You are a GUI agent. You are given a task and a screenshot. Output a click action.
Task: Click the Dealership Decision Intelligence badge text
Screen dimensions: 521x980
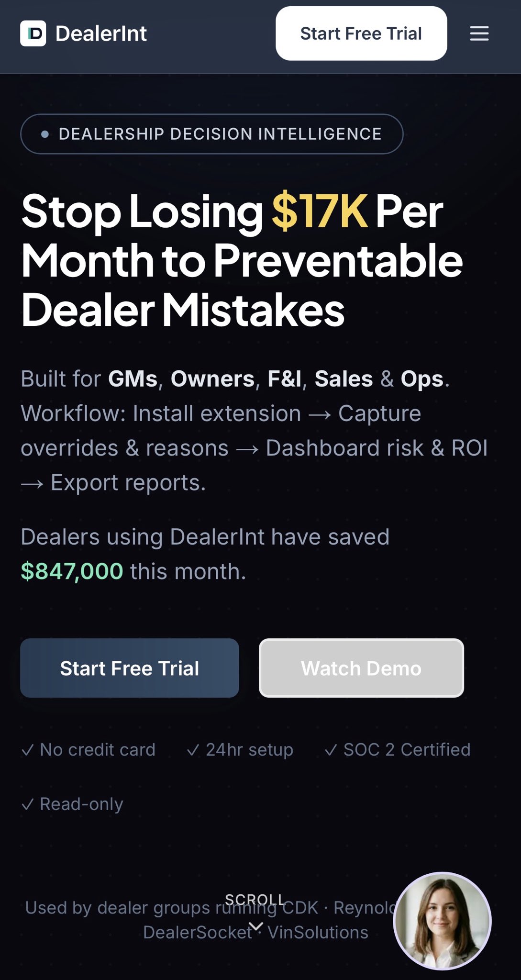[x=220, y=134]
